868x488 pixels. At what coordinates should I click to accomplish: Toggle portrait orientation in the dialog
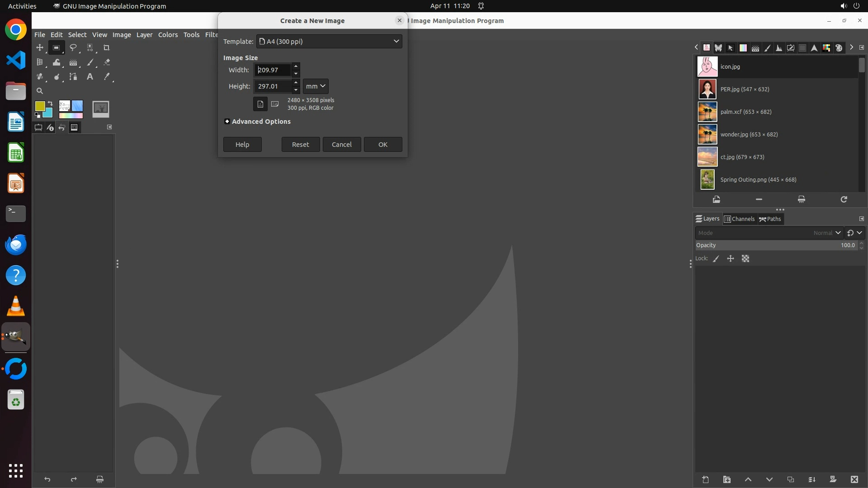tap(260, 104)
